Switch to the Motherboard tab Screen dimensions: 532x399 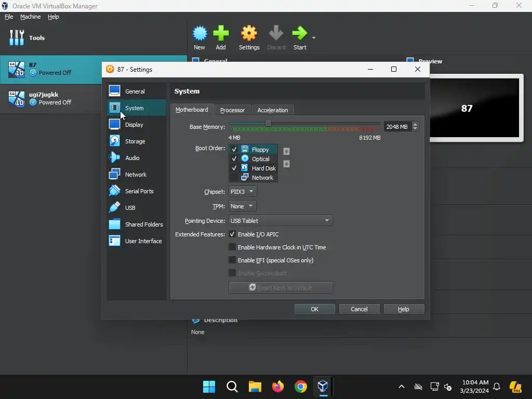point(192,110)
